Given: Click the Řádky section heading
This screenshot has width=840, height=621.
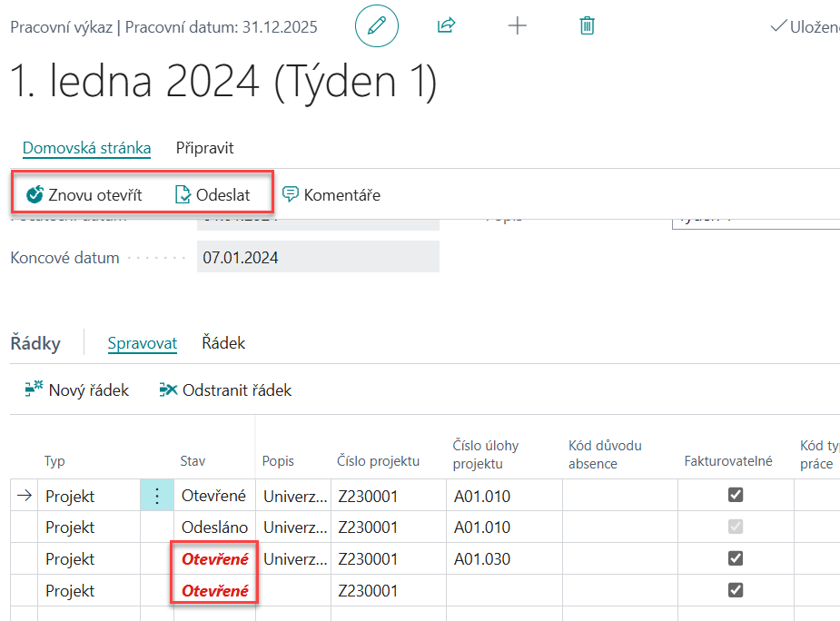Looking at the screenshot, I should coord(35,343).
